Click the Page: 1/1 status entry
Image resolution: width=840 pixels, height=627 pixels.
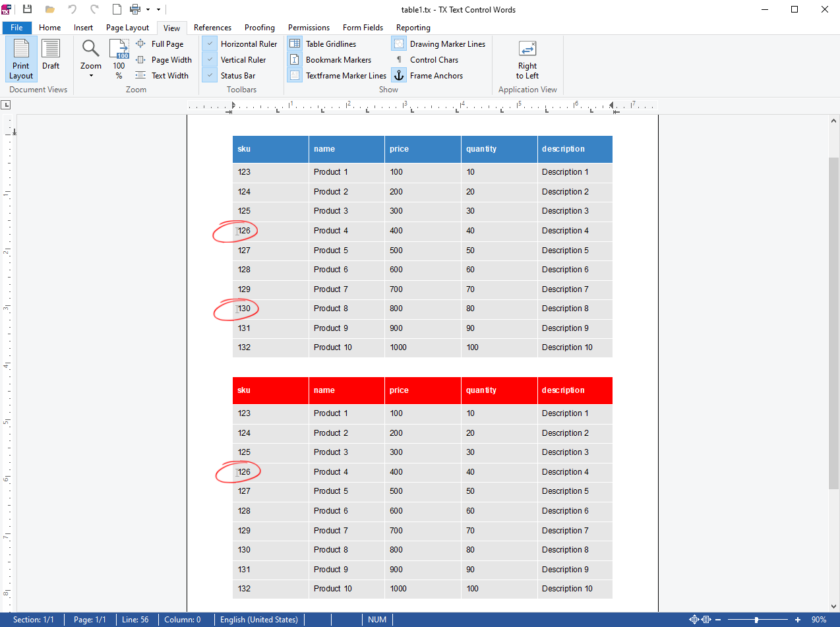pyautogui.click(x=90, y=620)
